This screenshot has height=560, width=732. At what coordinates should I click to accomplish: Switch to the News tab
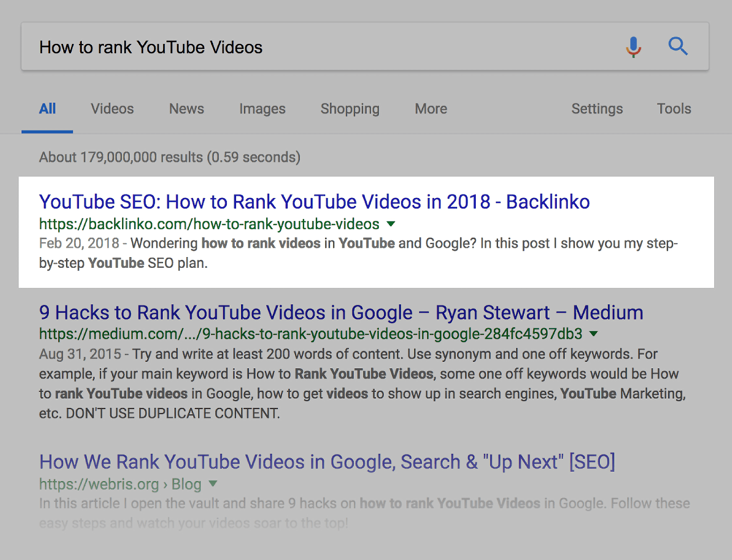[186, 109]
